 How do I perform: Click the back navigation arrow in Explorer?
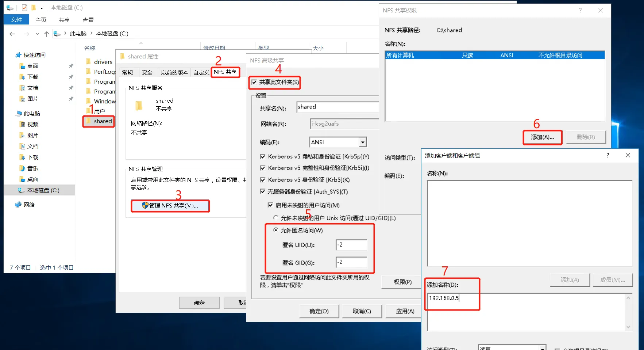[x=12, y=34]
